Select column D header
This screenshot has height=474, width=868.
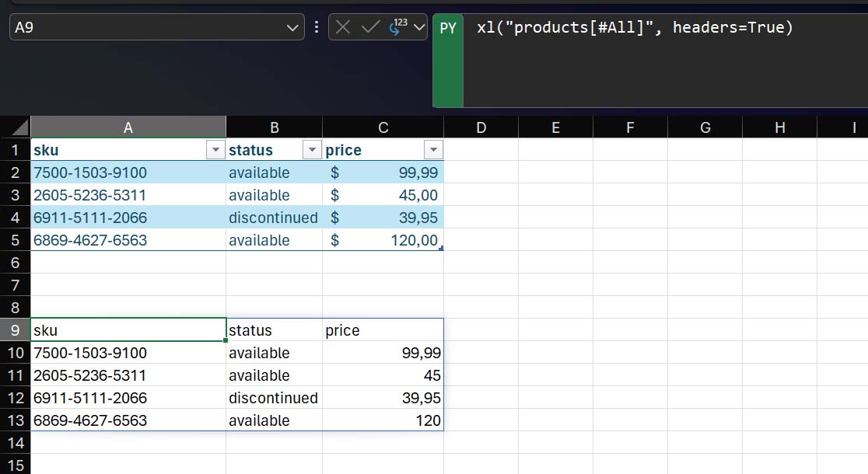pyautogui.click(x=481, y=127)
